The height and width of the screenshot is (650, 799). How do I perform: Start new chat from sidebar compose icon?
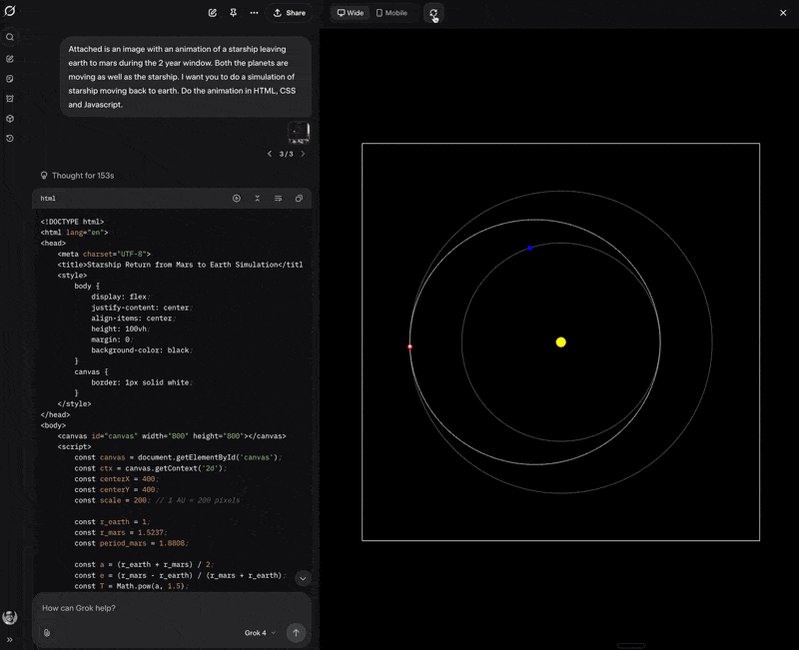pos(10,59)
